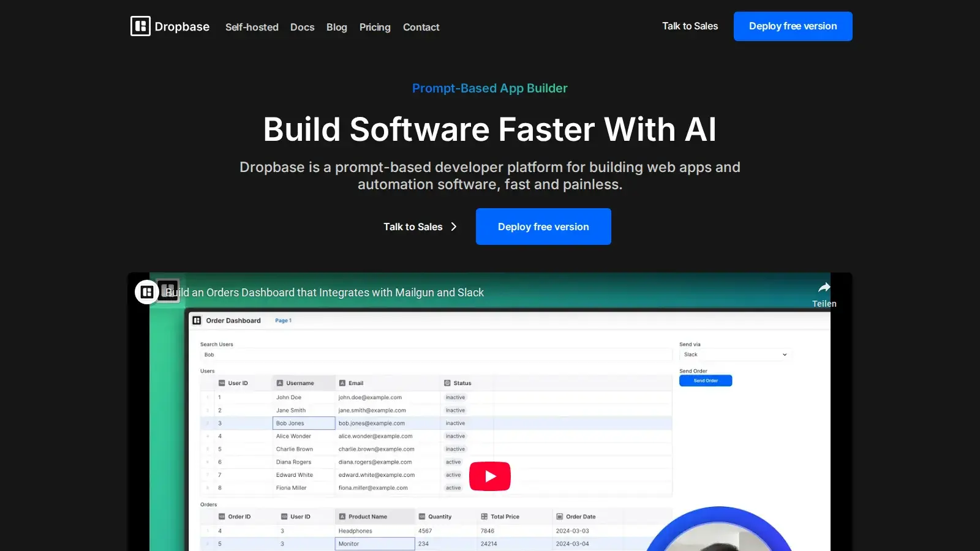Select the Bob Jones table cell
The height and width of the screenshot is (551, 980).
[303, 423]
